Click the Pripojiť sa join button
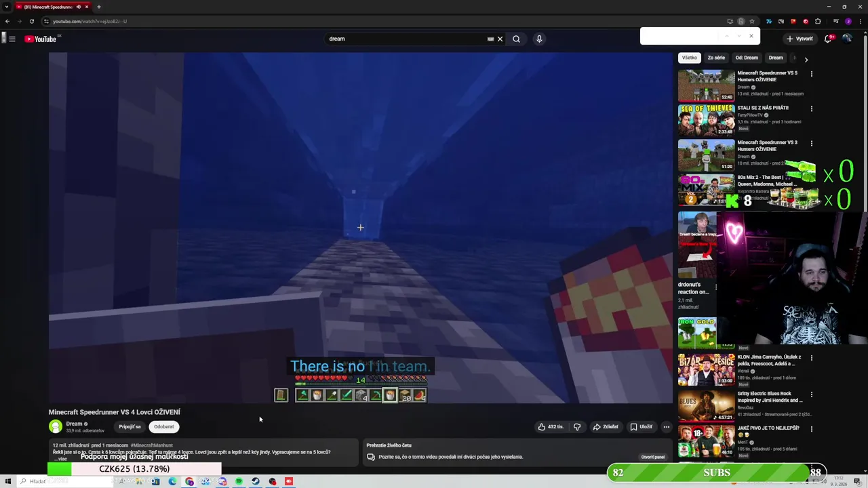The width and height of the screenshot is (868, 488). (x=130, y=427)
